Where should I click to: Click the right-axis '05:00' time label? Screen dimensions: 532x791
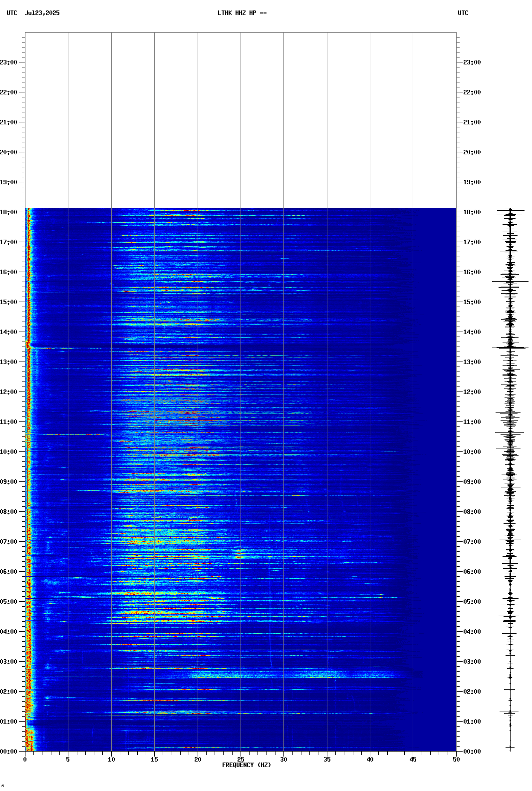tap(472, 602)
